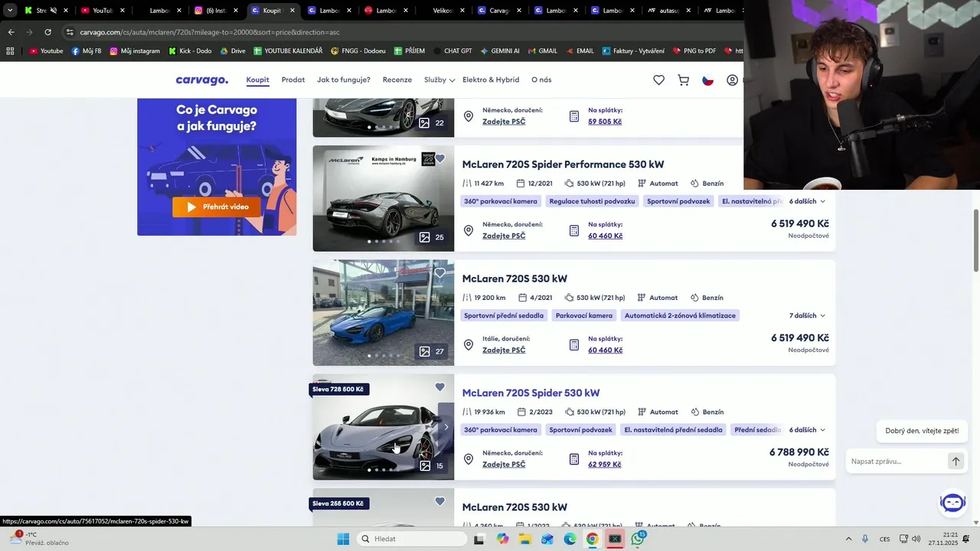Image resolution: width=980 pixels, height=551 pixels.
Task: Open 'Jak to funguje?' menu item
Action: [344, 80]
